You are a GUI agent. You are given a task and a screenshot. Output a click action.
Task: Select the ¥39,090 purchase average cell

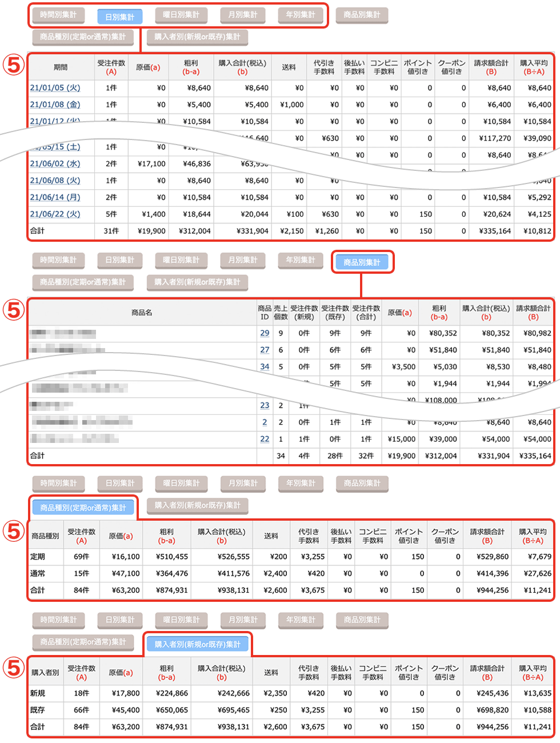pos(534,138)
